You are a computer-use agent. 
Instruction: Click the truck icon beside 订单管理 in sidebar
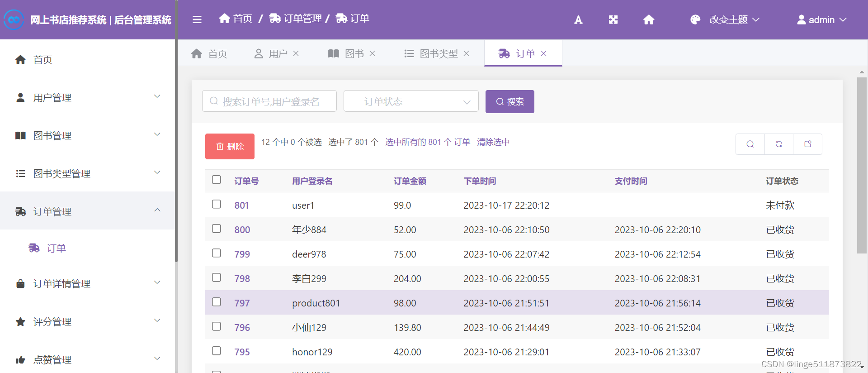pyautogui.click(x=20, y=211)
